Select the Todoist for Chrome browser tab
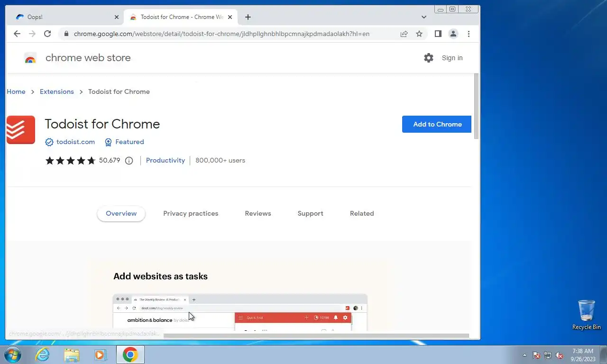The image size is (607, 364). pos(180,17)
